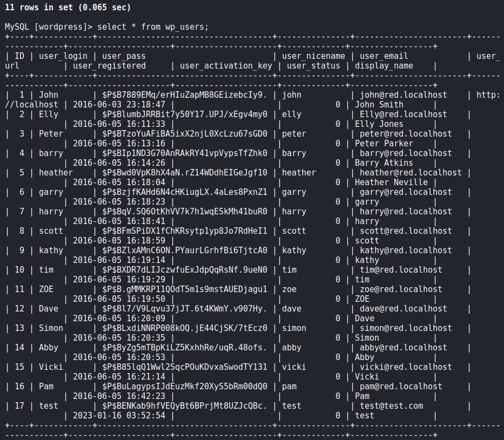The image size is (504, 440).
Task: Click the vicki@red.localhost email
Action: coord(406,367)
